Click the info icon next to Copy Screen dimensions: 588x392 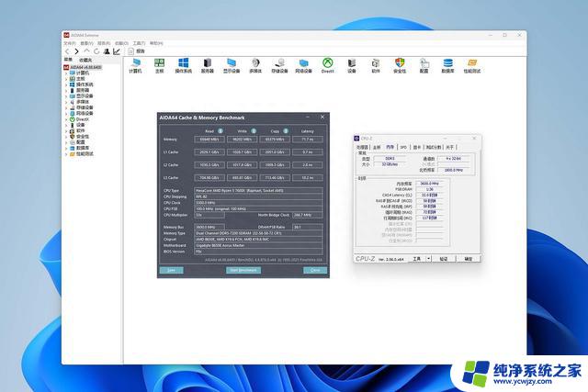[x=286, y=130]
